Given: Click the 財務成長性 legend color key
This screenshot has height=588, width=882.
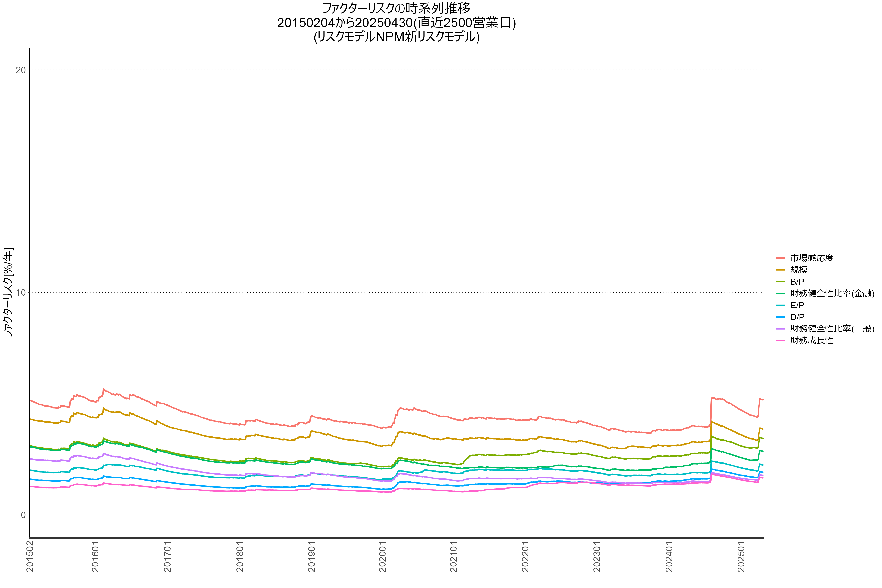Looking at the screenshot, I should tap(780, 341).
